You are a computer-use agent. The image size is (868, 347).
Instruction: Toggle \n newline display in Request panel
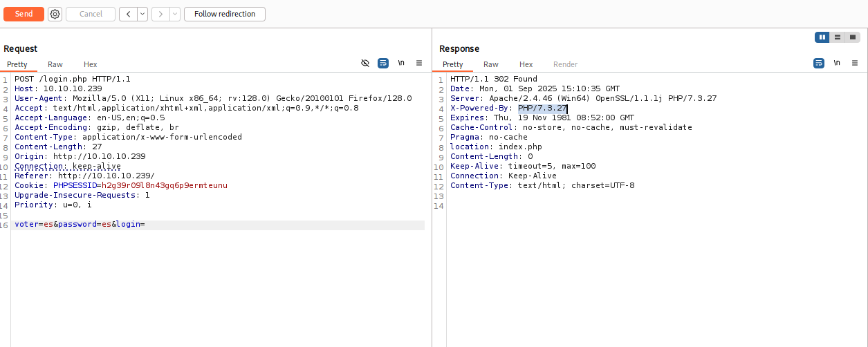pyautogui.click(x=401, y=63)
